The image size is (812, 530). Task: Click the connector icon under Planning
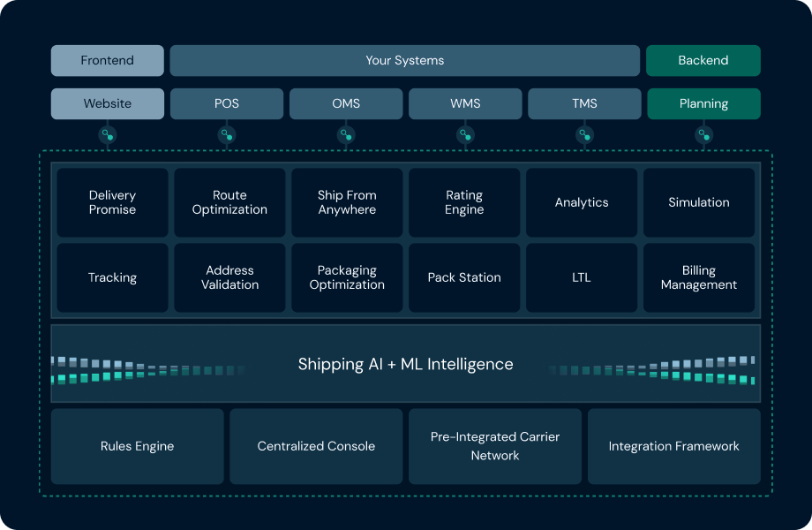coord(703,135)
